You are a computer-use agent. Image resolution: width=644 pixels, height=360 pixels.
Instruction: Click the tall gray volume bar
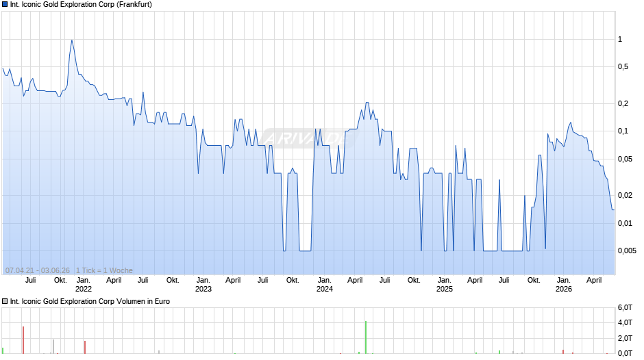tap(53, 346)
